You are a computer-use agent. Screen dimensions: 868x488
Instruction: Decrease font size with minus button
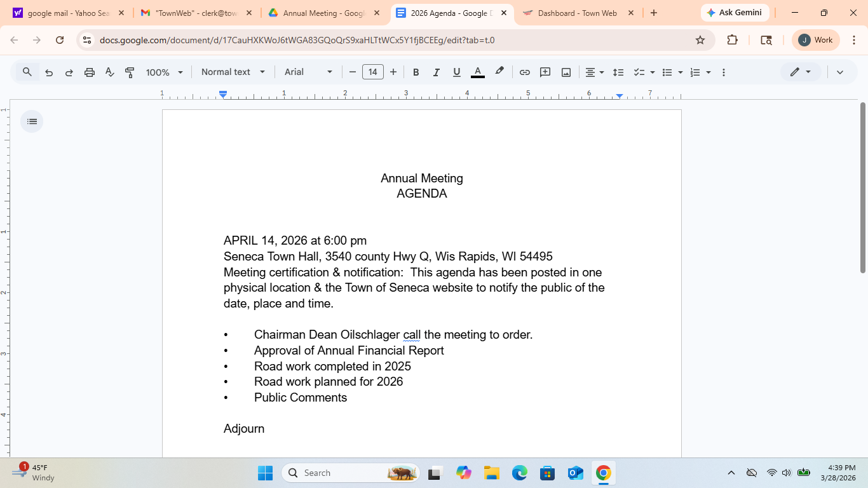click(x=353, y=72)
